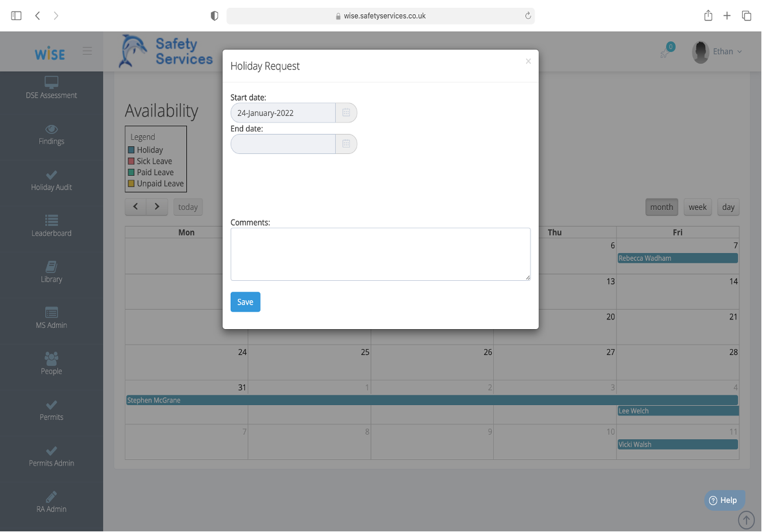
Task: Click the Start date field
Action: coord(283,113)
